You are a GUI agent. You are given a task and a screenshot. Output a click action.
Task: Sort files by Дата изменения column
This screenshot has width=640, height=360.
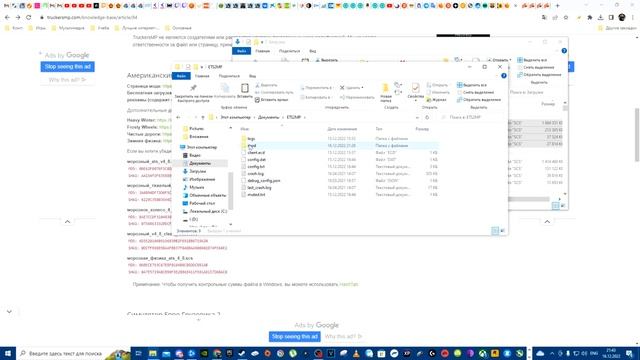click(x=342, y=129)
